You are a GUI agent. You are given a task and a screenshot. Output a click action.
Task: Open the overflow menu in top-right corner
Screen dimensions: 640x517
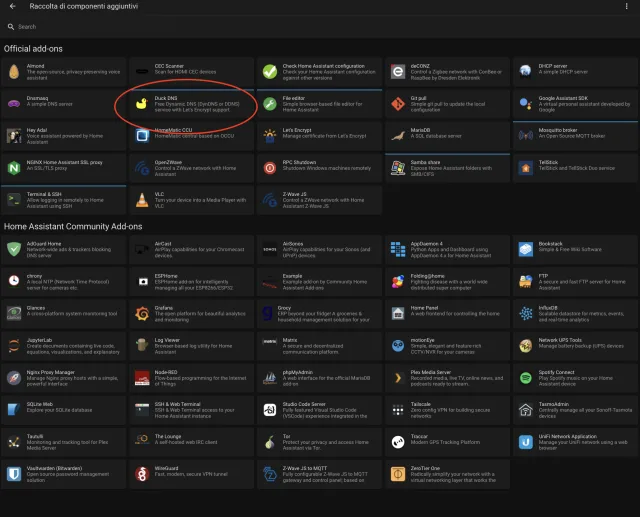[x=627, y=7]
